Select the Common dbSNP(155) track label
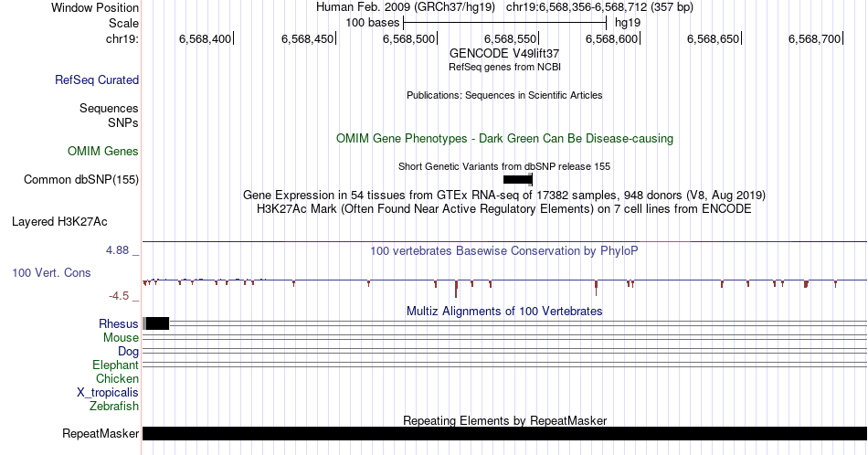The image size is (868, 455). 81,179
